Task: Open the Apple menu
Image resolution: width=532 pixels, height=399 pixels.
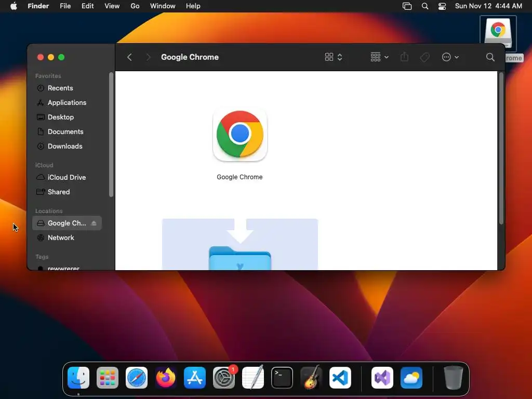Action: [x=14, y=6]
